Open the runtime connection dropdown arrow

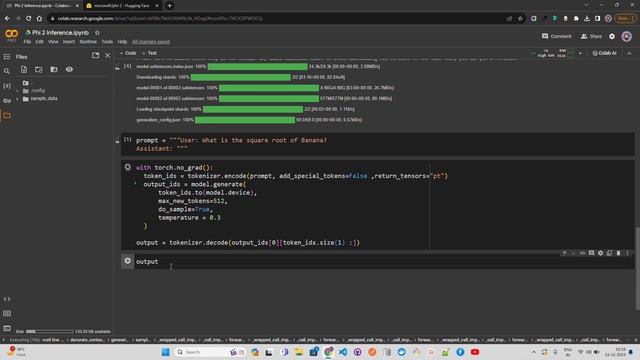pyautogui.click(x=580, y=53)
